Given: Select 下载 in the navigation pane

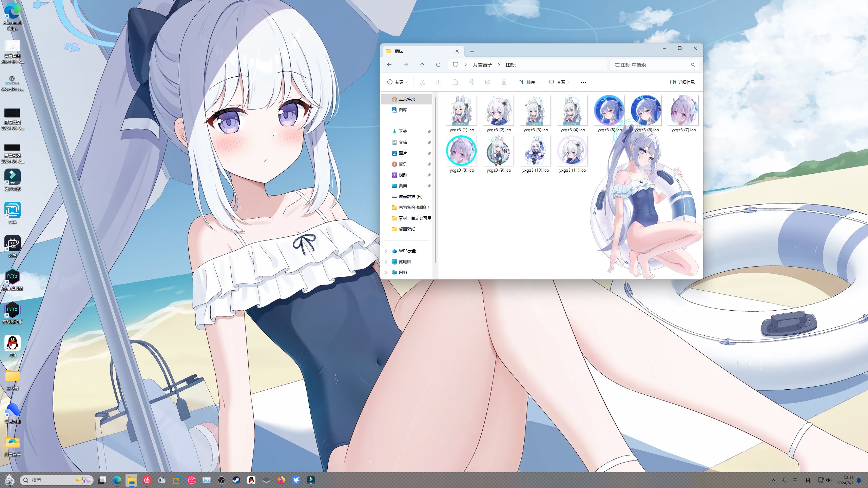Looking at the screenshot, I should tap(403, 132).
